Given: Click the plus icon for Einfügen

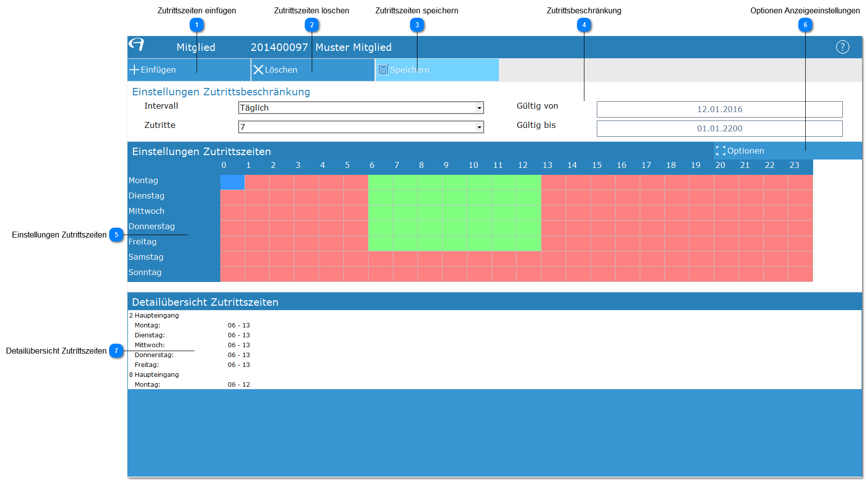Looking at the screenshot, I should 134,70.
